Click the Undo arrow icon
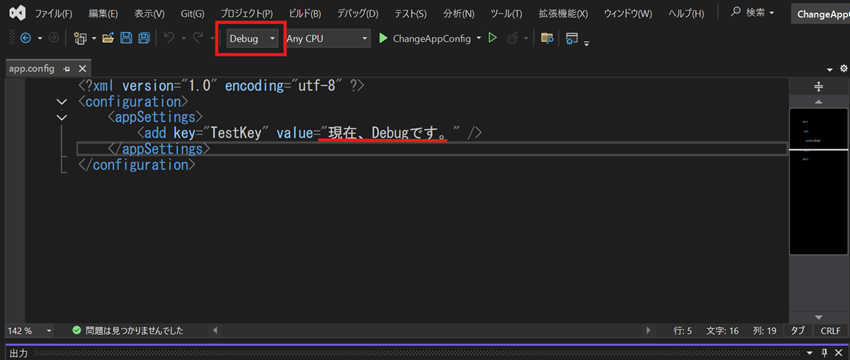The image size is (850, 360). pyautogui.click(x=169, y=38)
